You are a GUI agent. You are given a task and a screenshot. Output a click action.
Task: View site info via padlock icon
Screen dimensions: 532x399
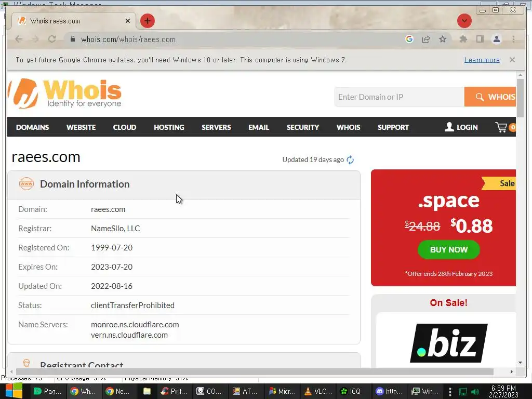click(72, 39)
